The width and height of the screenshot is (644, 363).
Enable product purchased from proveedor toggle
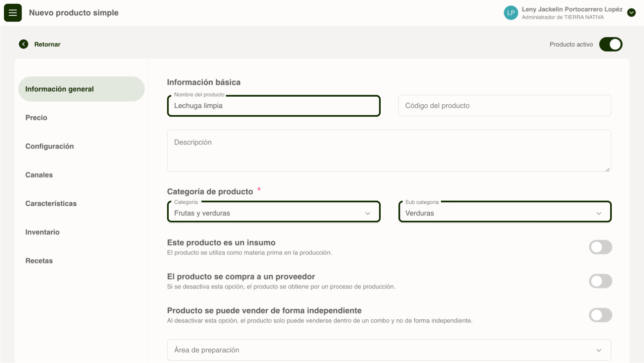pos(600,281)
